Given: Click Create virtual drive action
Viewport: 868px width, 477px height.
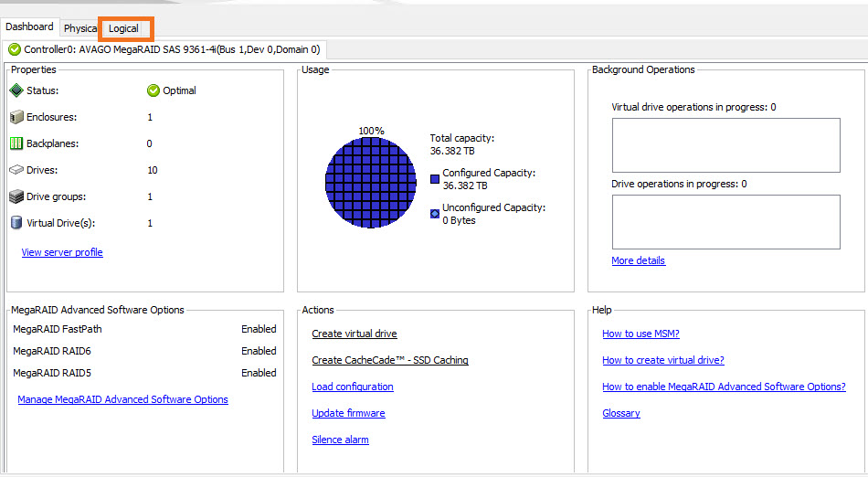Looking at the screenshot, I should coord(355,334).
